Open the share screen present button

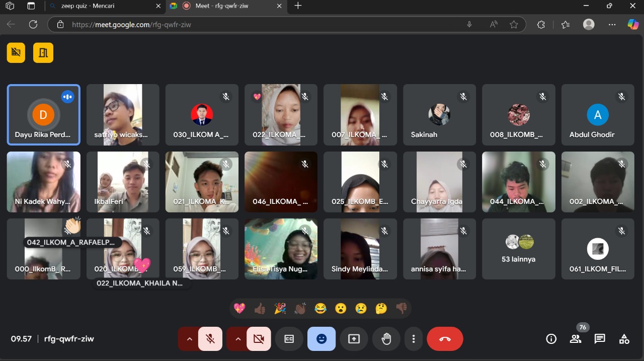coord(354,339)
